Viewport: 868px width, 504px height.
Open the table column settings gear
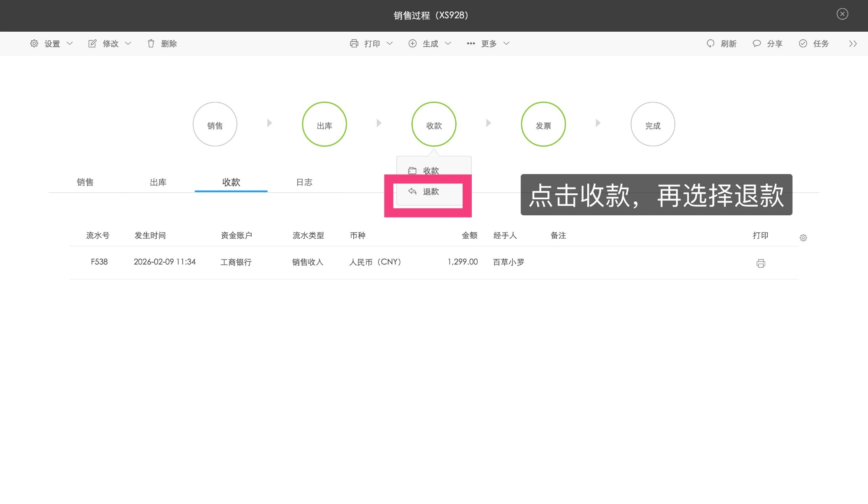point(803,238)
